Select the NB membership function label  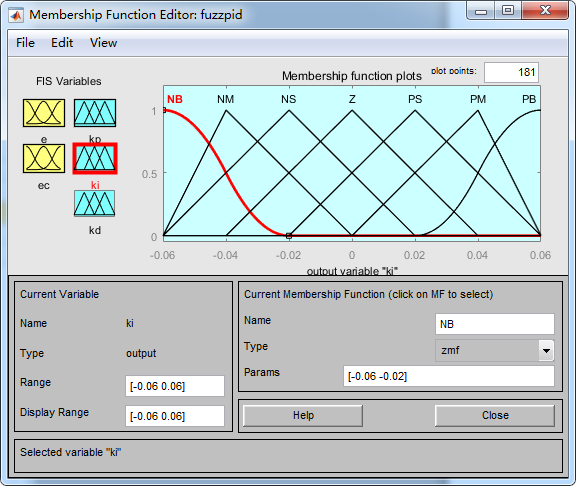(174, 99)
